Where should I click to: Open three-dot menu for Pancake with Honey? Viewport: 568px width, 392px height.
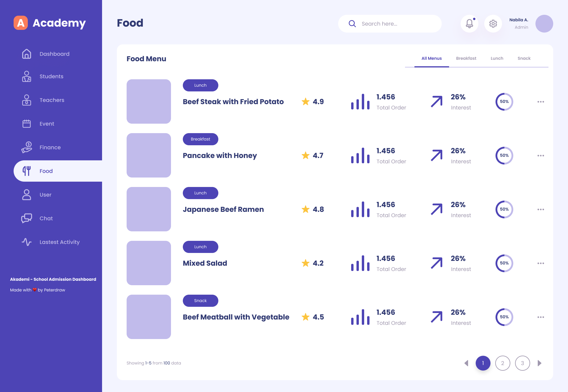[540, 156]
